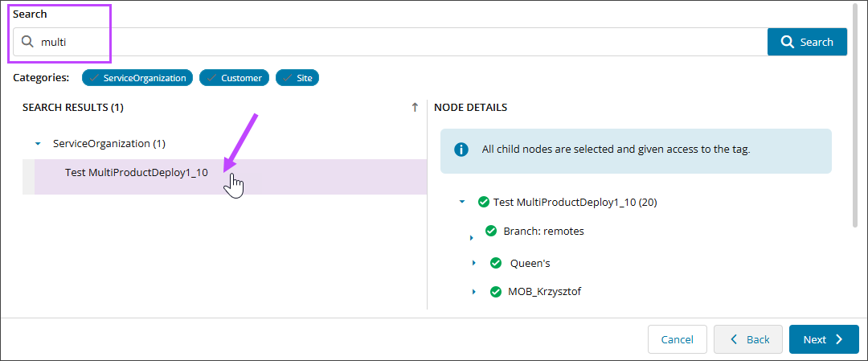Screen dimensions: 868x361
Task: Collapse the ServiceOrganization (1) results group
Action: click(x=38, y=144)
